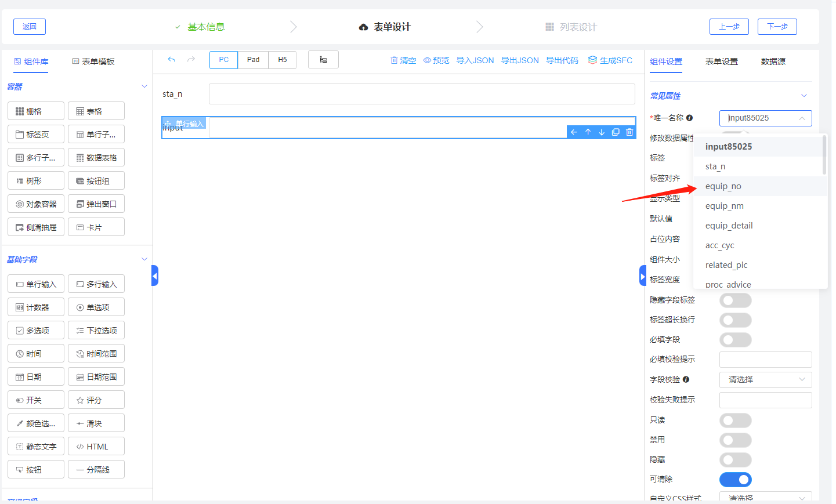Move selected component up with arrow

588,132
